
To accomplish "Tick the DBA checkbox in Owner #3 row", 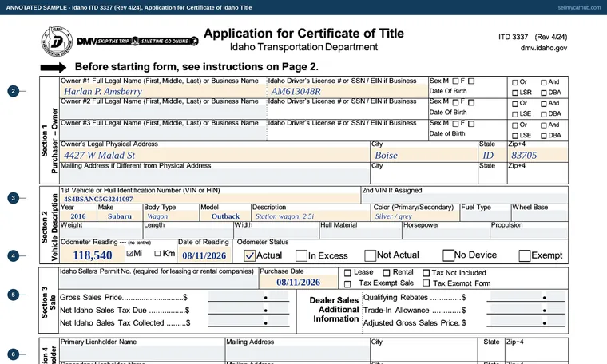I will click(x=544, y=136).
